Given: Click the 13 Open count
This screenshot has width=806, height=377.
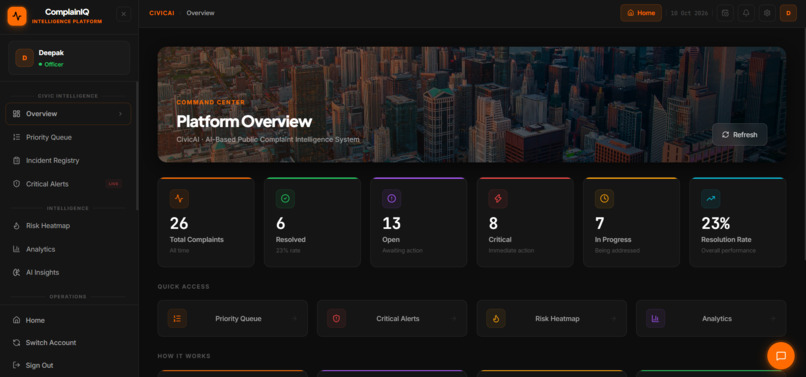Looking at the screenshot, I should coord(391,223).
